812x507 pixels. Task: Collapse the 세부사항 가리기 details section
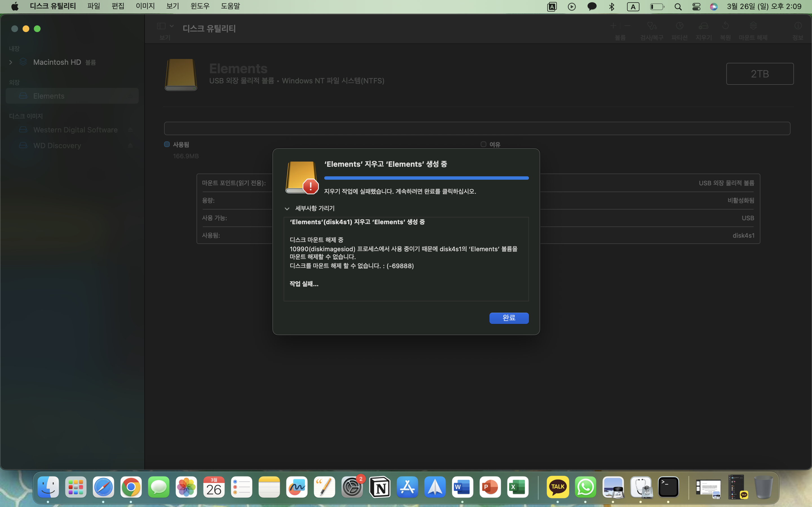287,208
